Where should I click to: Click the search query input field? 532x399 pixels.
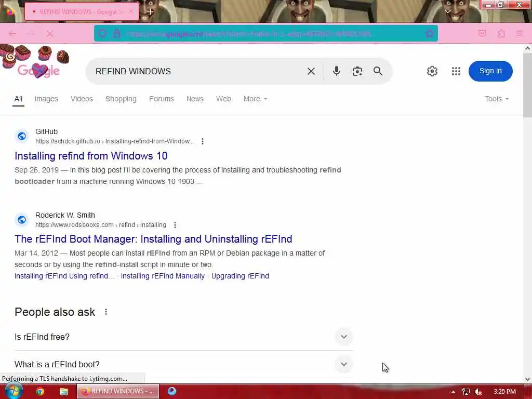(x=197, y=71)
